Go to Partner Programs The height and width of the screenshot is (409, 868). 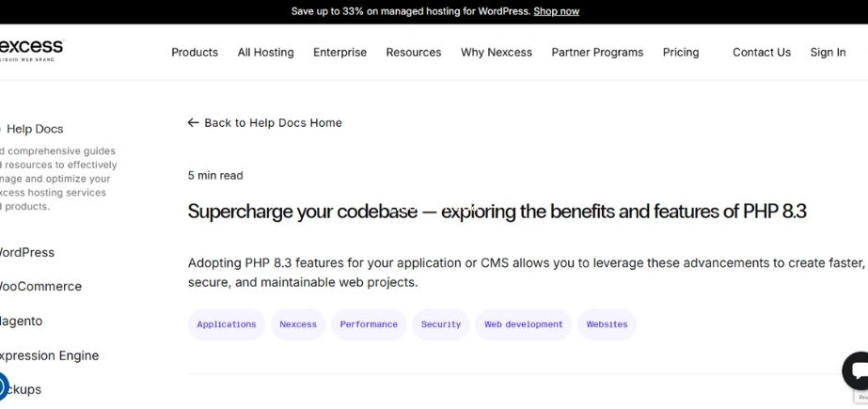[x=597, y=53]
